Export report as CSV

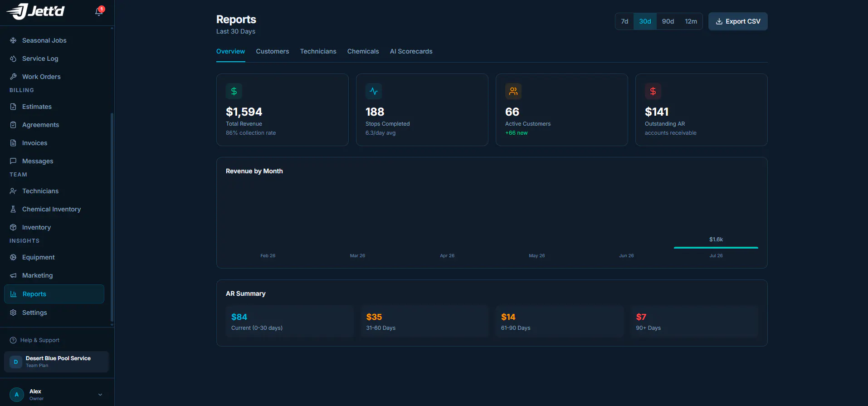tap(738, 21)
